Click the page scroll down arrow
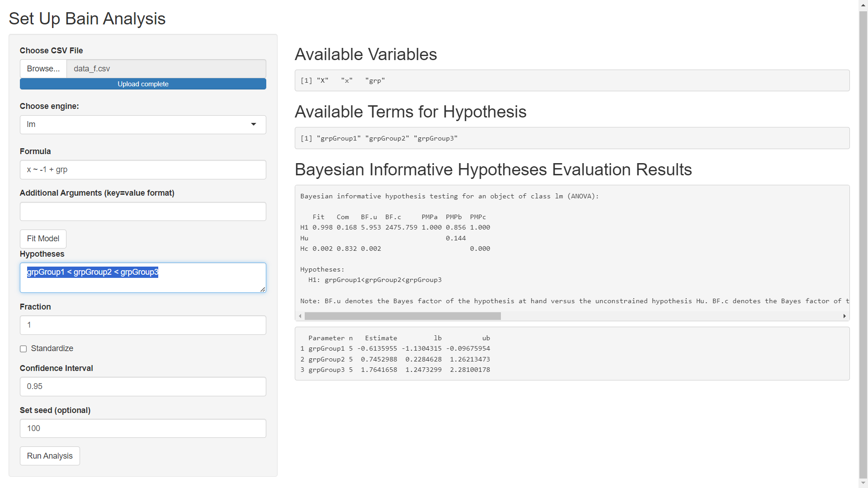 (863, 483)
